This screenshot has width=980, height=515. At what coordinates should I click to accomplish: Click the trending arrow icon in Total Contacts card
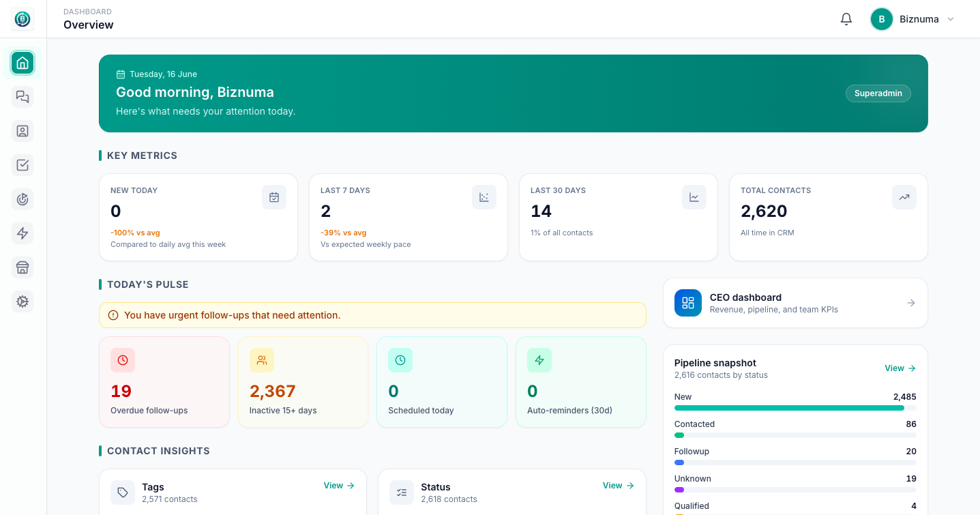point(904,197)
